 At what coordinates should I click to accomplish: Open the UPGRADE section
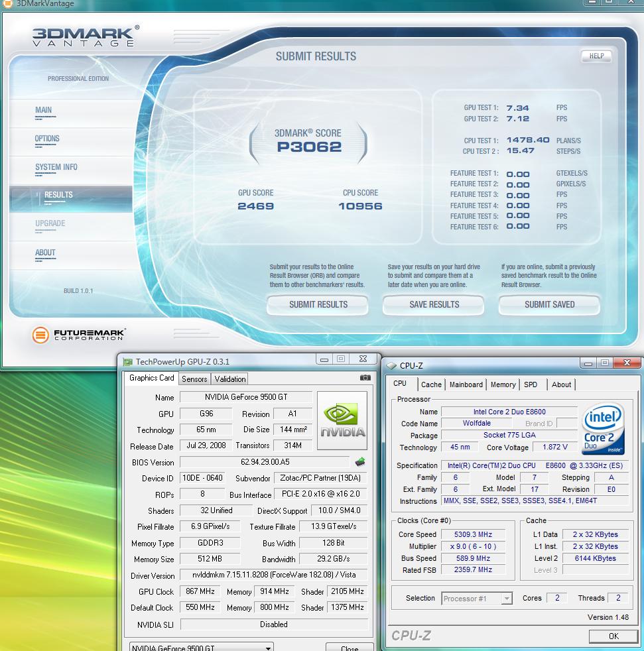[x=50, y=223]
